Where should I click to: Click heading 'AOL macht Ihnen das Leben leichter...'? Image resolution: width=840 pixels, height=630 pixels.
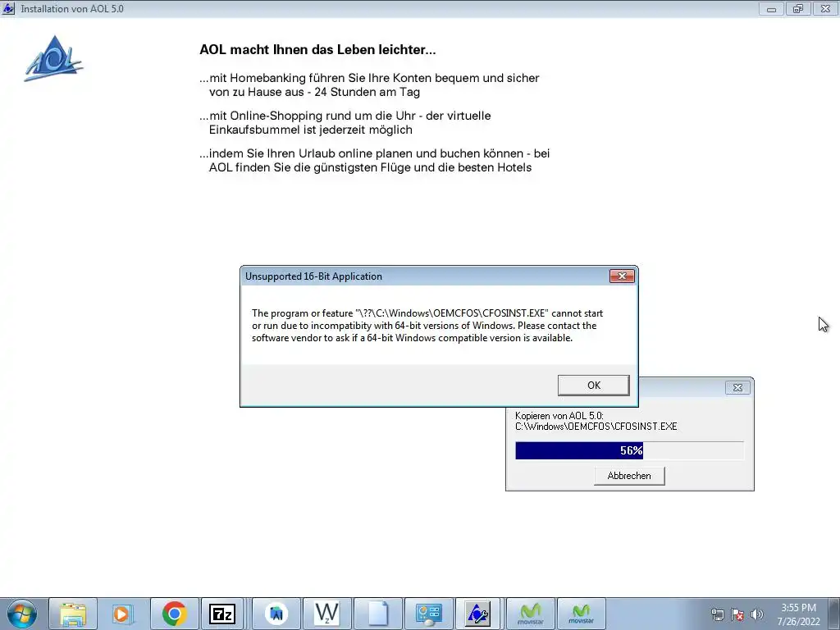tap(317, 50)
